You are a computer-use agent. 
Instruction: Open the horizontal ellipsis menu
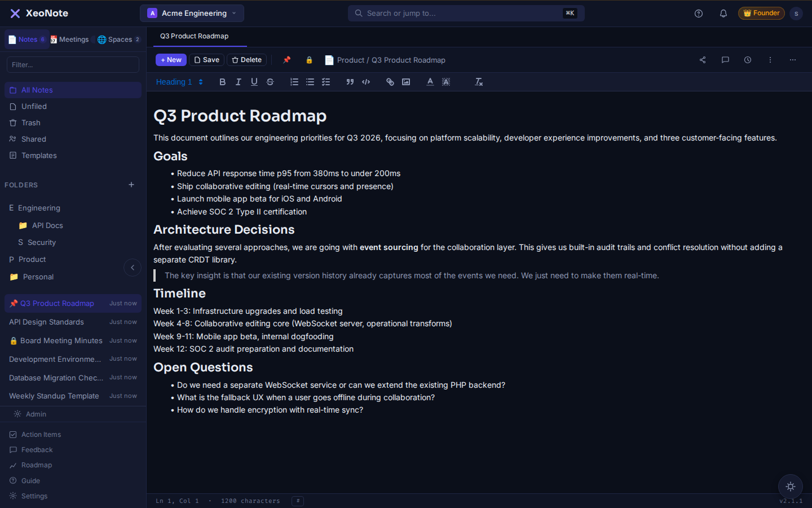[x=793, y=60]
